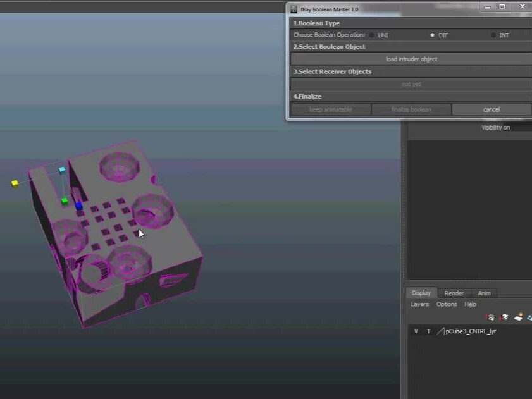Maximize the fRay Boolean Master window
532x399 pixels.
502,7
